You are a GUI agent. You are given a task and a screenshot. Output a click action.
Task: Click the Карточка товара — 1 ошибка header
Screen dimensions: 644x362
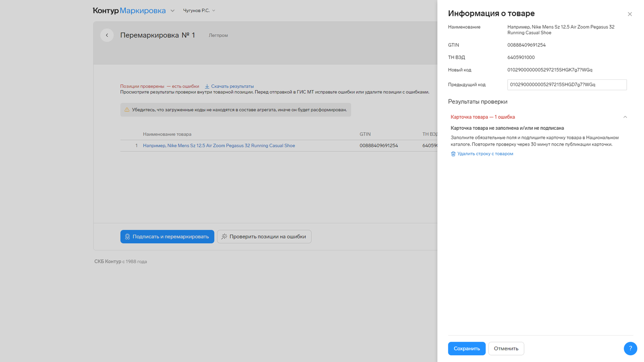(x=483, y=117)
